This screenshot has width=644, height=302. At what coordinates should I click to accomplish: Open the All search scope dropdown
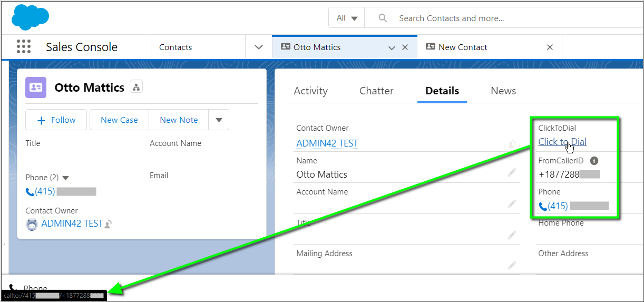(x=347, y=18)
